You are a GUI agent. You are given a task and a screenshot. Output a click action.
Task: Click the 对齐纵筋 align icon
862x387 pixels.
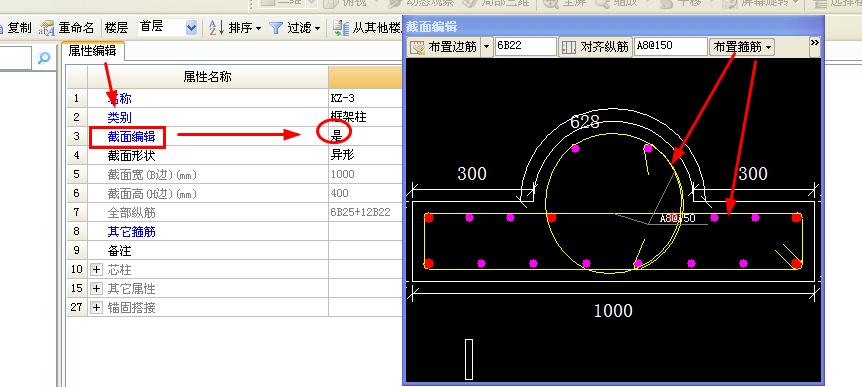[x=568, y=47]
